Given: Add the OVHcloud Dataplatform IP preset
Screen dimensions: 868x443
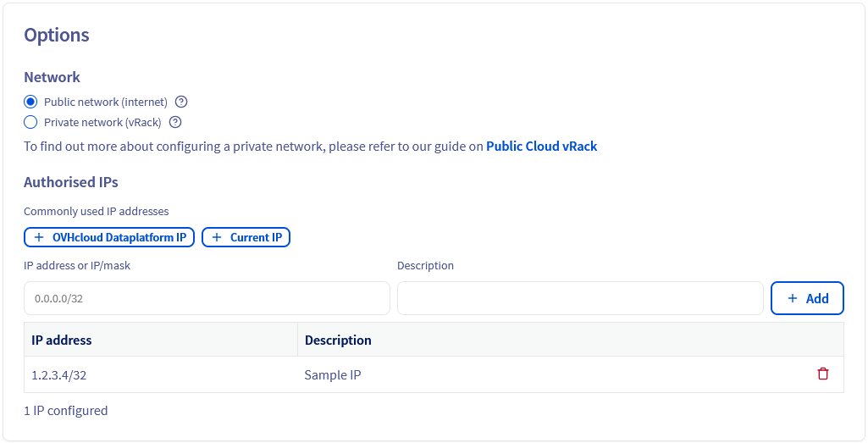Looking at the screenshot, I should (x=119, y=237).
